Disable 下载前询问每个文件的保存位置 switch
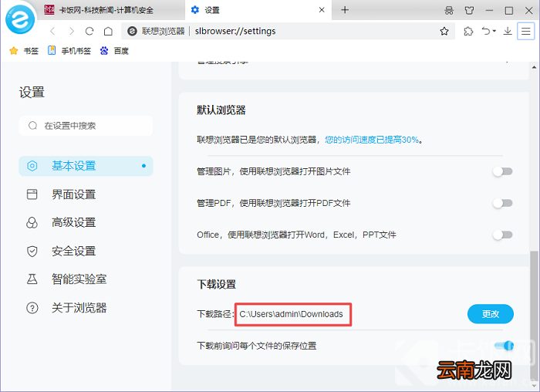 (x=504, y=346)
